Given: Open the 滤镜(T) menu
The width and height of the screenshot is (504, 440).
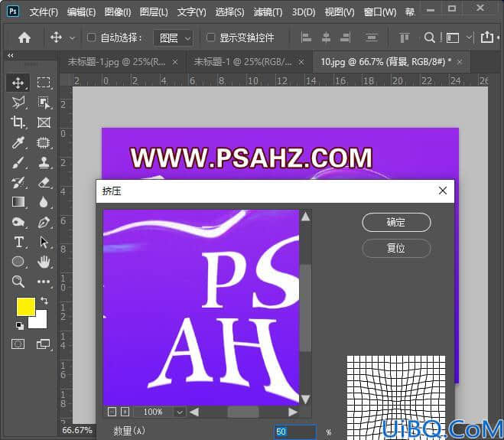Looking at the screenshot, I should 268,12.
